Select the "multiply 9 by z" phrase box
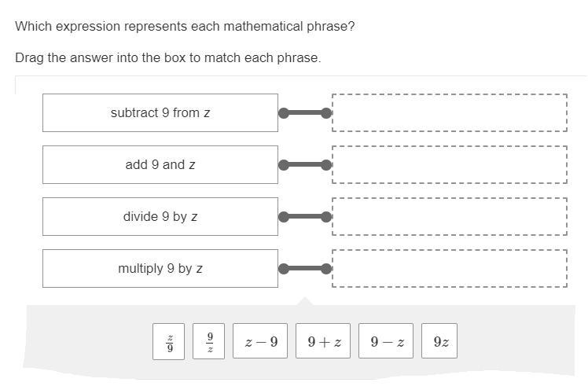The height and width of the screenshot is (386, 588). 160,268
